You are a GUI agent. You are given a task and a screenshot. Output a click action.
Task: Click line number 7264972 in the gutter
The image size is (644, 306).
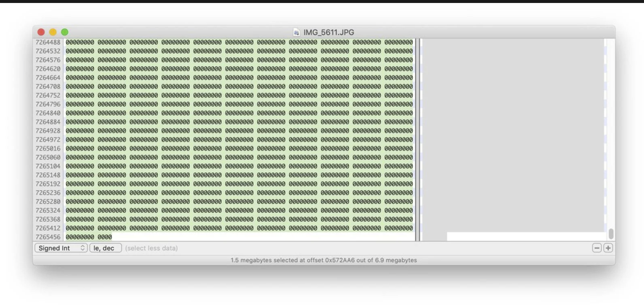(48, 140)
